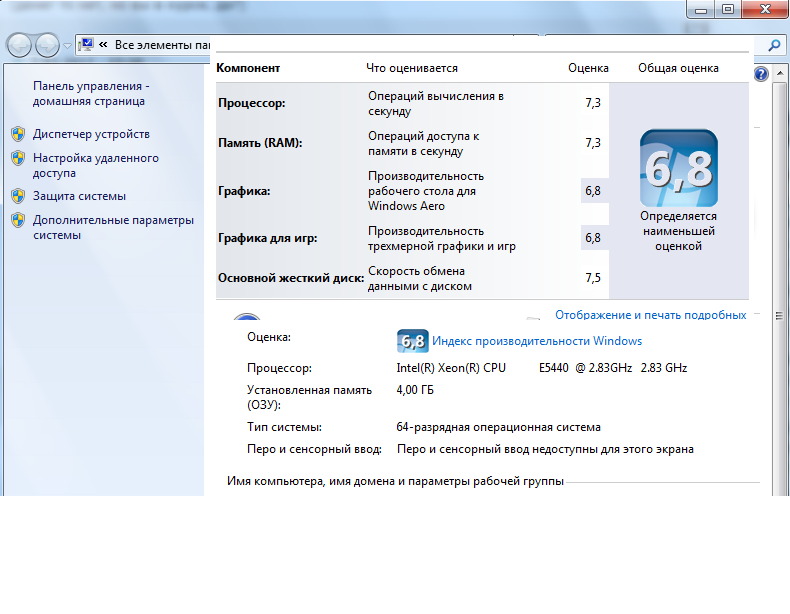
Task: Go to Панель управления домашняя страница
Action: [91, 93]
